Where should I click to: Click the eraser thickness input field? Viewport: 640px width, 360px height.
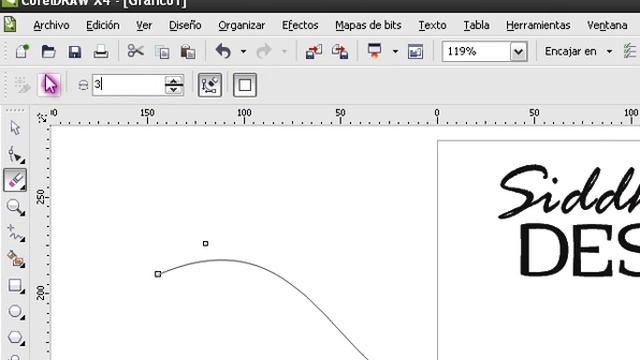coord(128,85)
